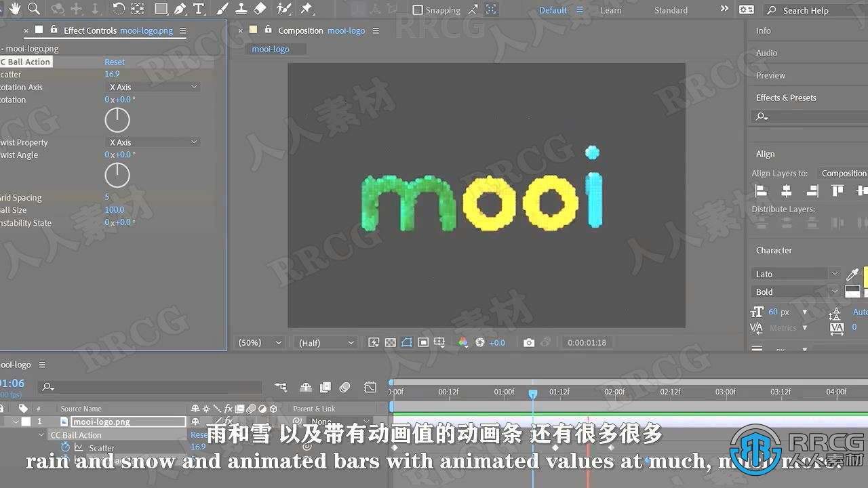Open the Info panel
868x488 pixels.
(x=764, y=30)
